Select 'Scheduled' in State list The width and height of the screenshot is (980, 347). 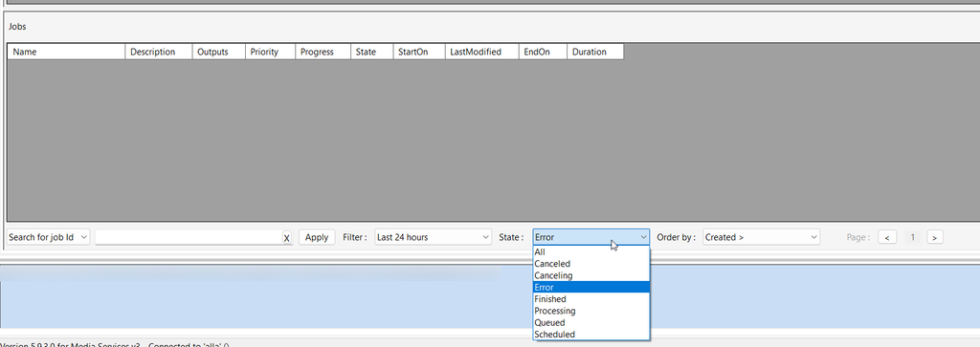(591, 335)
